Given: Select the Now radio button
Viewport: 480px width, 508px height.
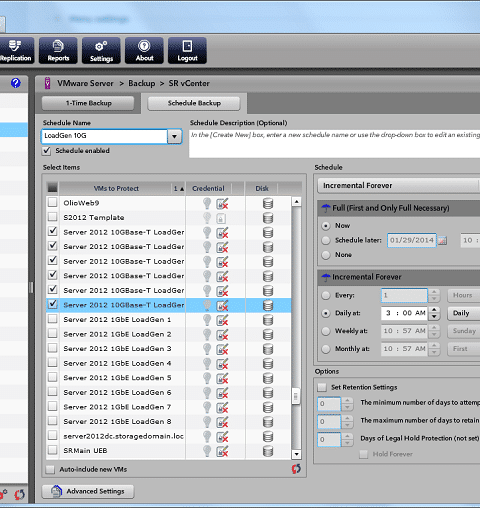Looking at the screenshot, I should (326, 226).
